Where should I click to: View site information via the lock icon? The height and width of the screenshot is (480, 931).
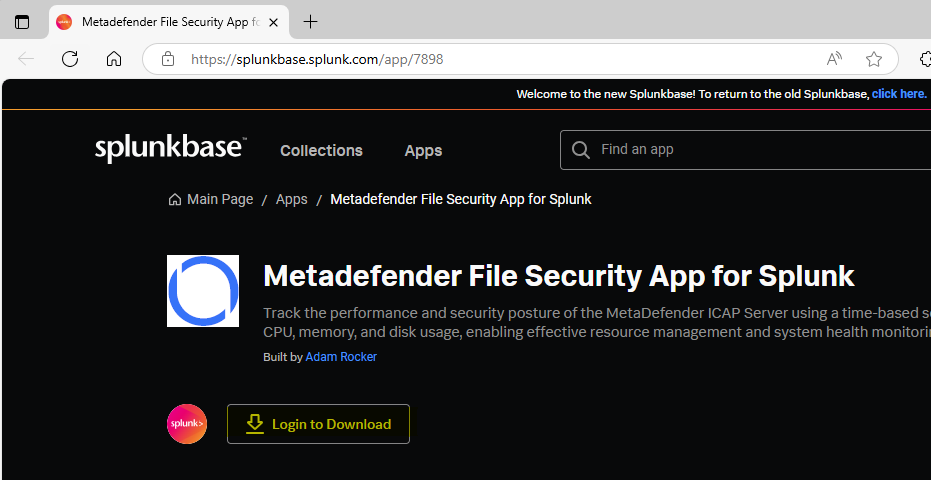(168, 59)
